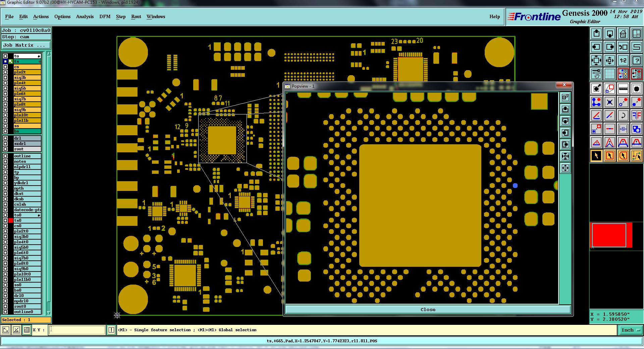Open the tools and palette icon
Image resolution: width=644 pixels, height=349 pixels.
(596, 74)
